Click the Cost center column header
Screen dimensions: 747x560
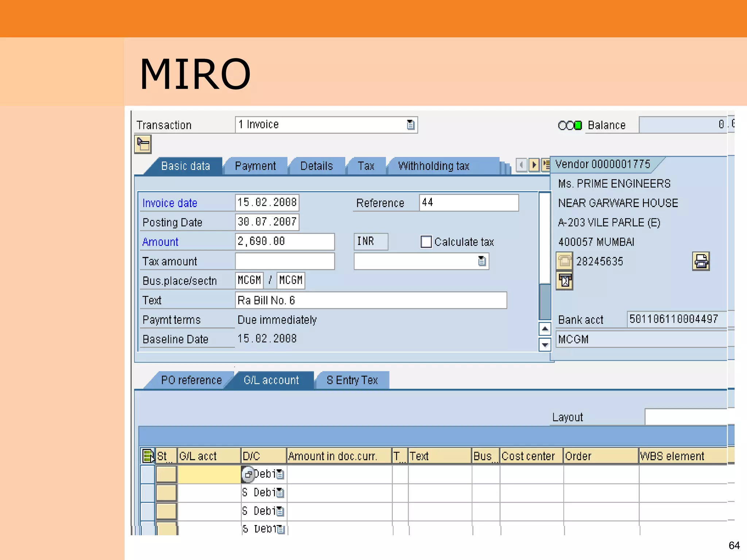(x=531, y=456)
